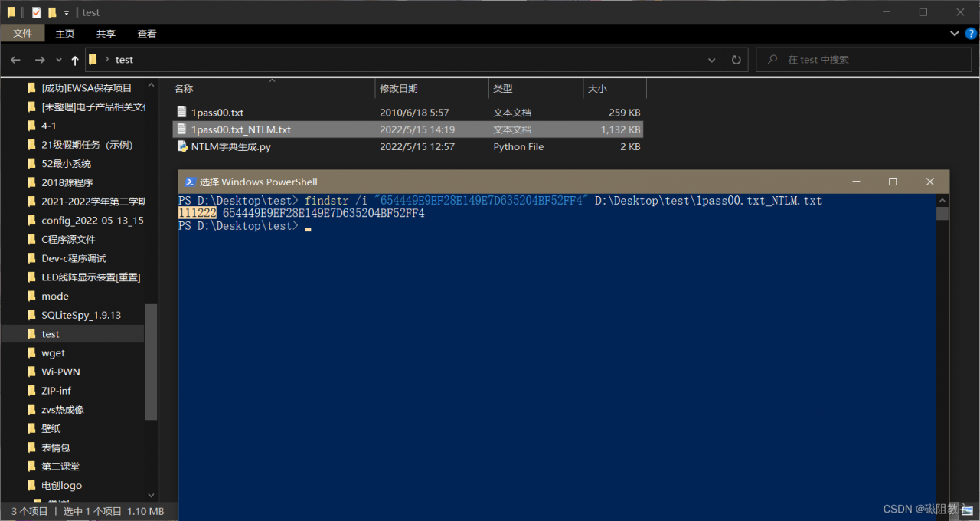This screenshot has width=980, height=521.
Task: Select 壁纸 folder in tree
Action: 51,428
